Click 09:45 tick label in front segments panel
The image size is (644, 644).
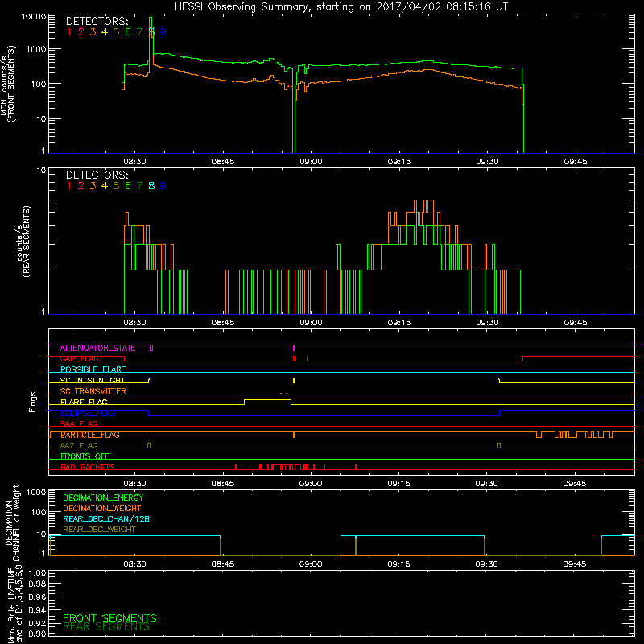click(576, 162)
